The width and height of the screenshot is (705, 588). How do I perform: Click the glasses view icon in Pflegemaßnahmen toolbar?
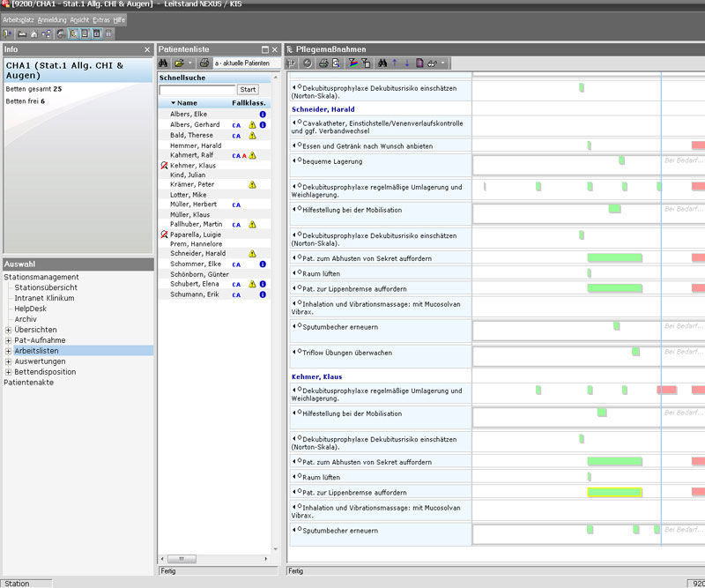[x=433, y=63]
